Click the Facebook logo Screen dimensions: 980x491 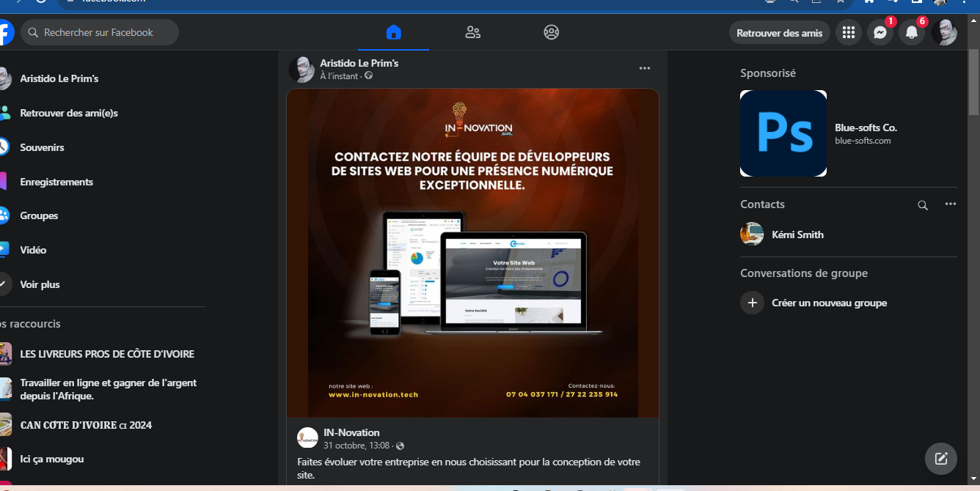pos(4,33)
